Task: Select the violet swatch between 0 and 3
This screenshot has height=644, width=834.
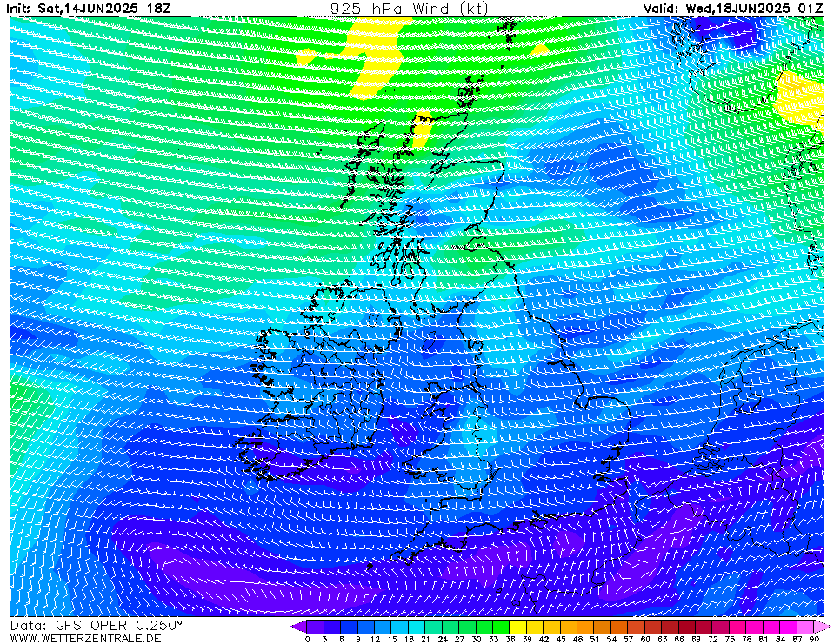Action: point(316,626)
